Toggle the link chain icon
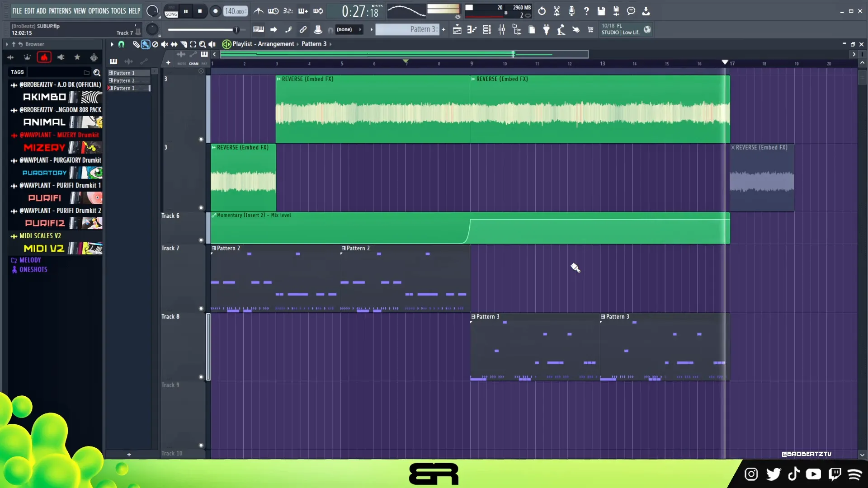 point(303,30)
